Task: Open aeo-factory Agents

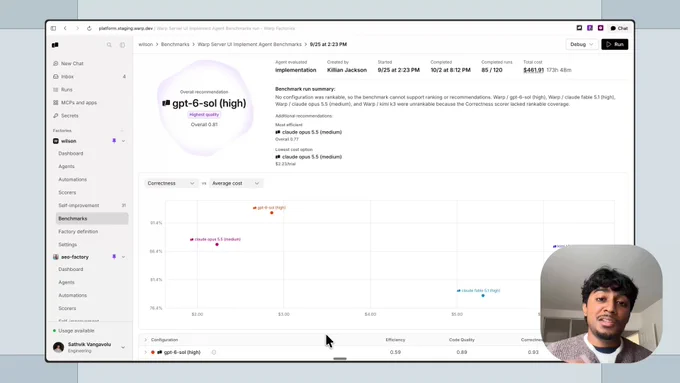Action: coord(66,282)
